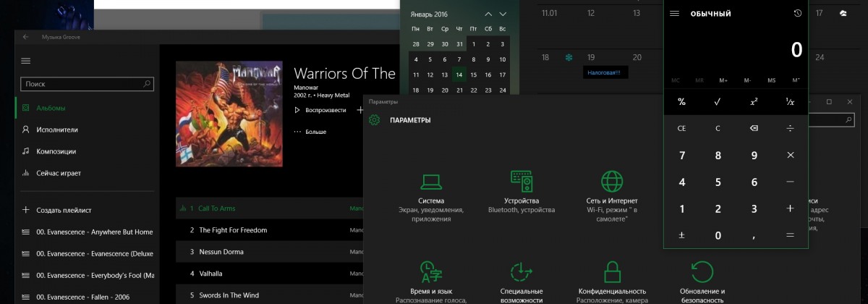Image resolution: width=868 pixels, height=304 pixels.
Task: Click the Manowar artist name under the album title
Action: coord(307,87)
